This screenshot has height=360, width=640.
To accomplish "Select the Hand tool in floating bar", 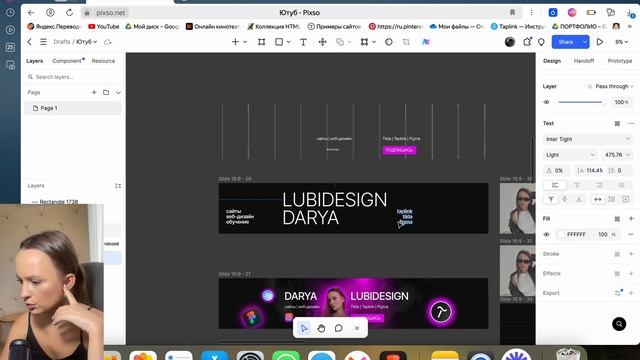I will click(x=321, y=328).
